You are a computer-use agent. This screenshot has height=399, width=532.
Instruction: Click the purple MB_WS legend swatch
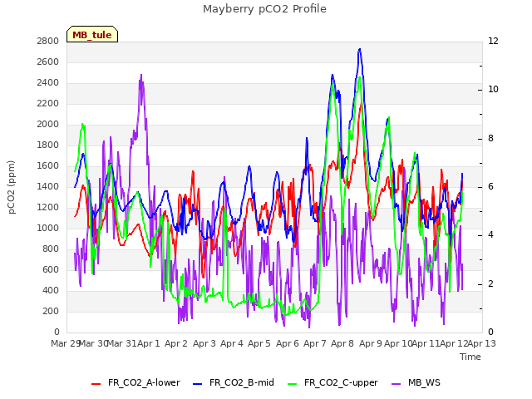396,383
